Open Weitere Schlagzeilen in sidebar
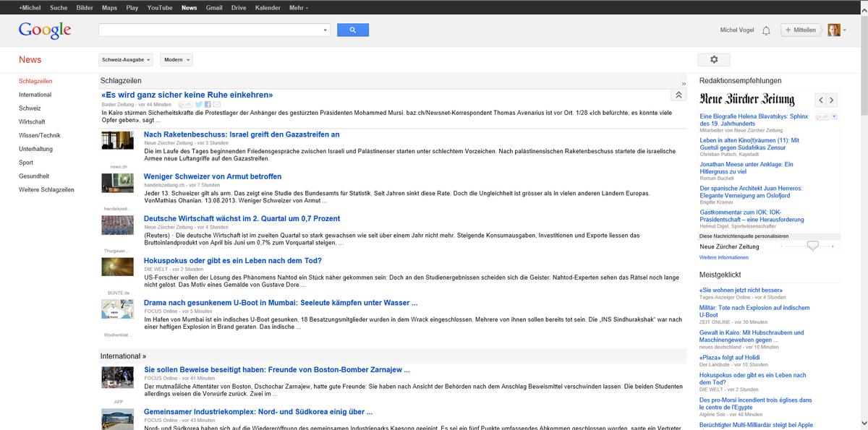Image resolution: width=868 pixels, height=430 pixels. (46, 189)
